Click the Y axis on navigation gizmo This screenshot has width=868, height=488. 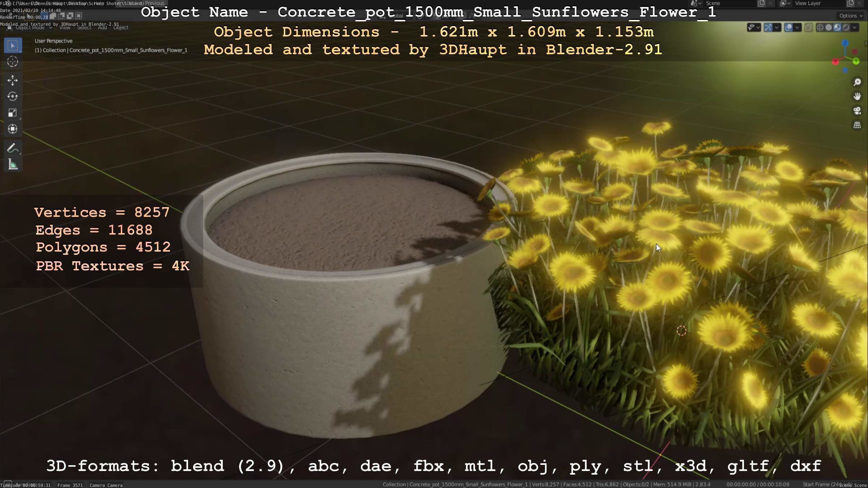tap(856, 61)
